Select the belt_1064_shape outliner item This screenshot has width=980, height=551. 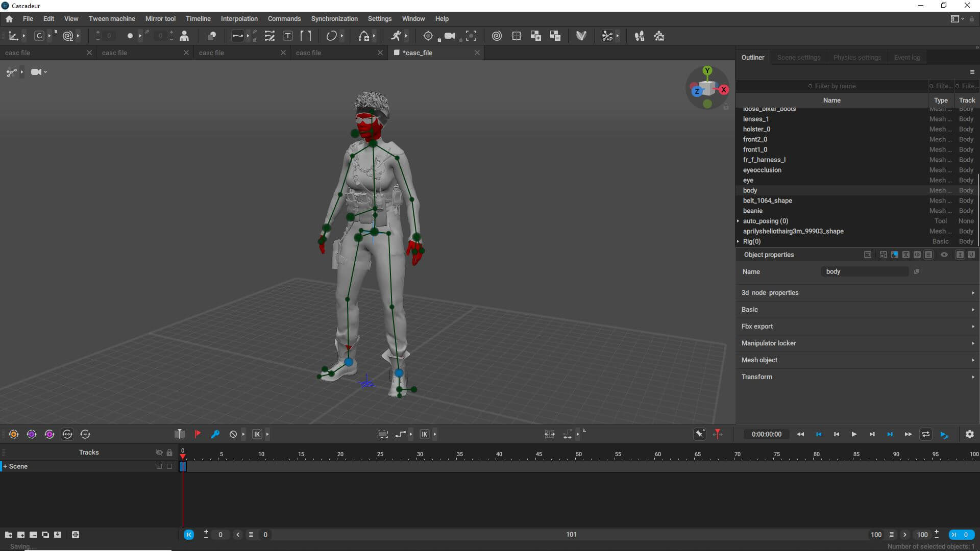coord(767,201)
